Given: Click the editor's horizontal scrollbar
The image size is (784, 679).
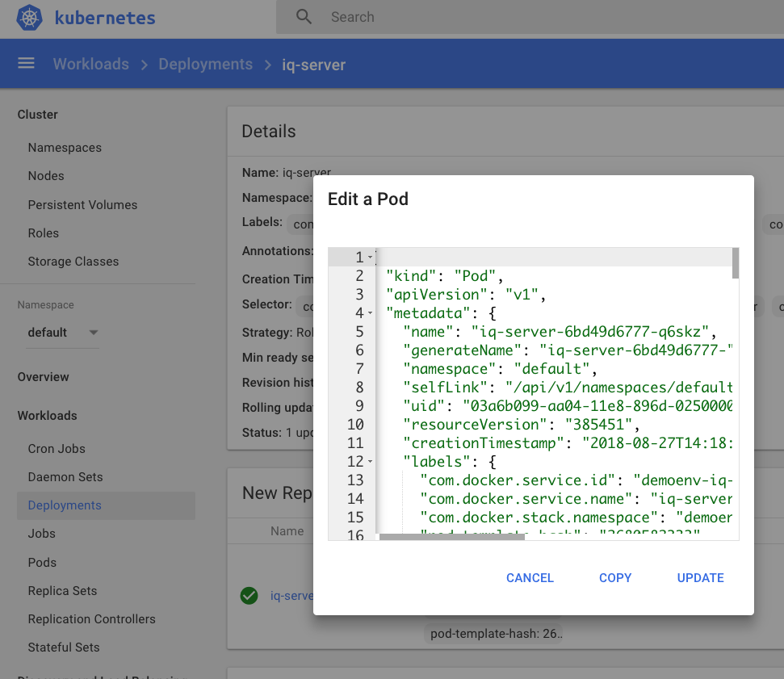Looking at the screenshot, I should 451,536.
